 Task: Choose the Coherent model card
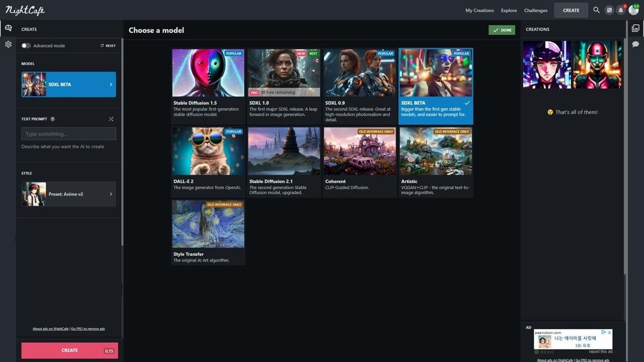(x=360, y=162)
